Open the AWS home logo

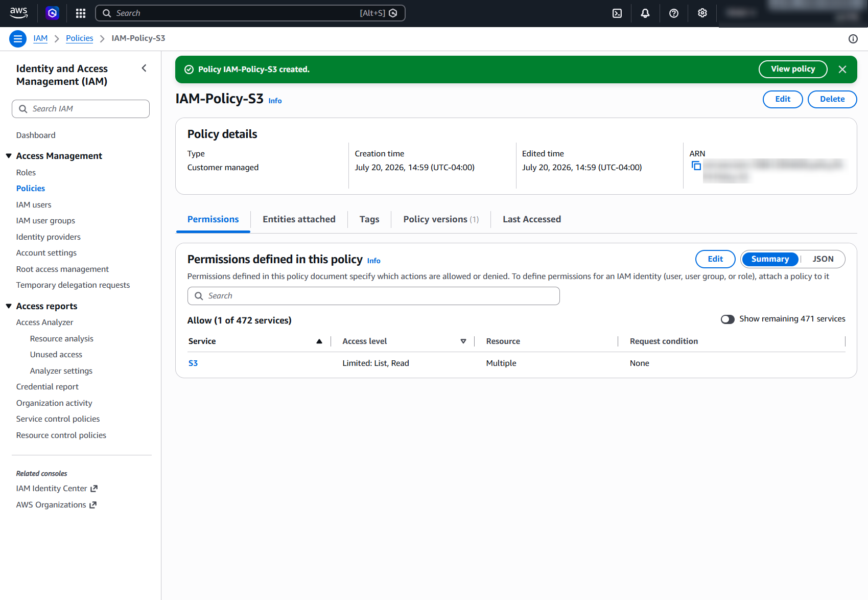coord(19,13)
